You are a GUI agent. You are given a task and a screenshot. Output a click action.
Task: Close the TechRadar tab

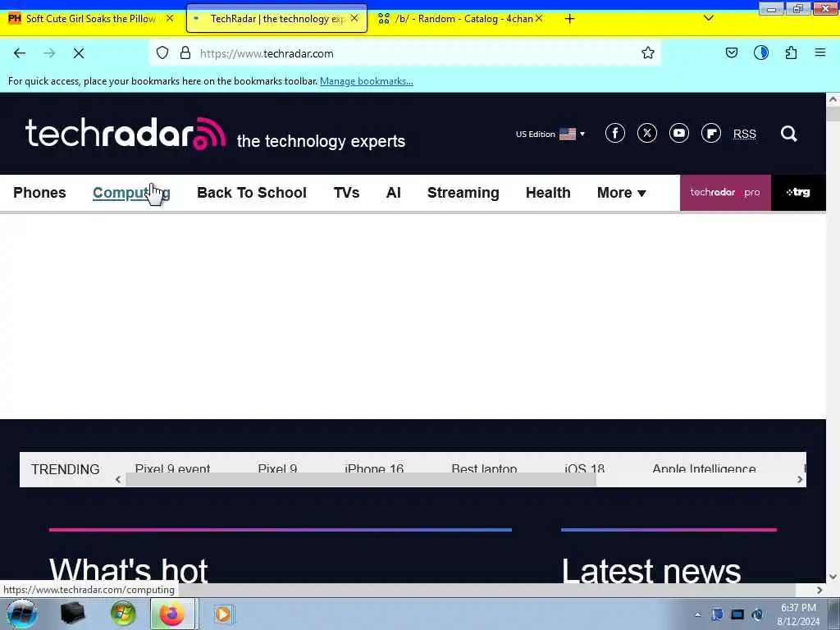pyautogui.click(x=354, y=18)
